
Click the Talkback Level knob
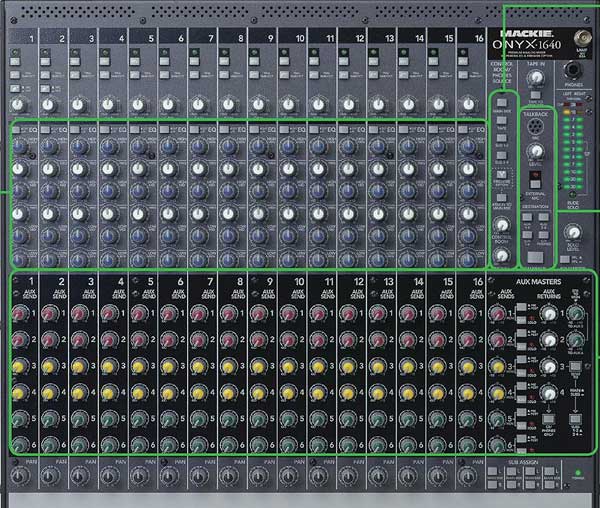coord(536,151)
